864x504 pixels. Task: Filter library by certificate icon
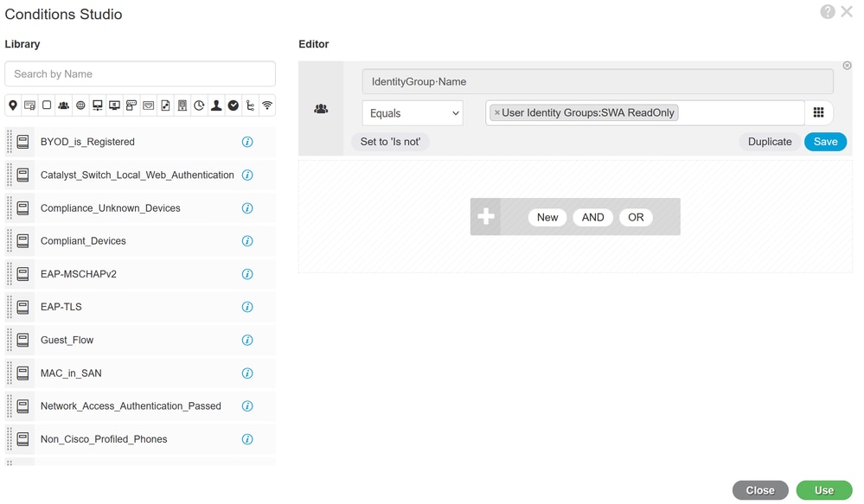click(29, 105)
